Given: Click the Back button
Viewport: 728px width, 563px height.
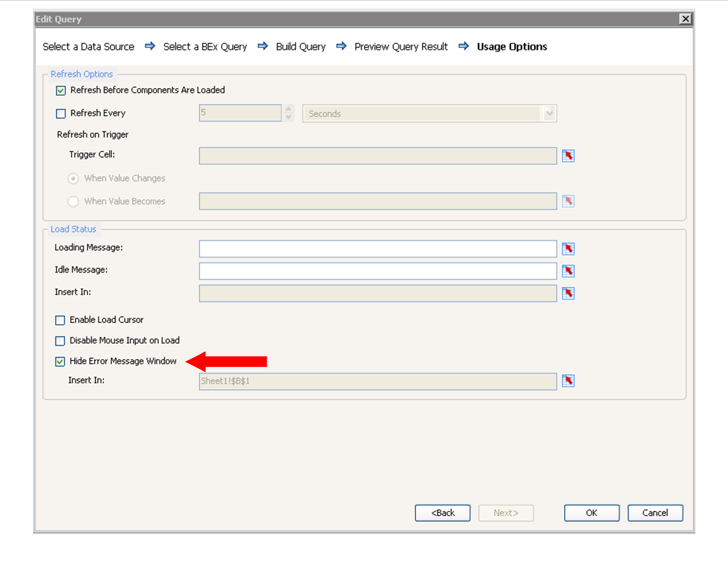Looking at the screenshot, I should click(x=443, y=513).
